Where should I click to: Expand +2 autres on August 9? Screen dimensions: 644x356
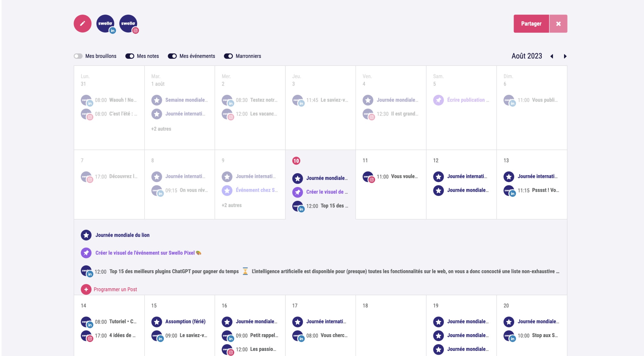point(232,205)
